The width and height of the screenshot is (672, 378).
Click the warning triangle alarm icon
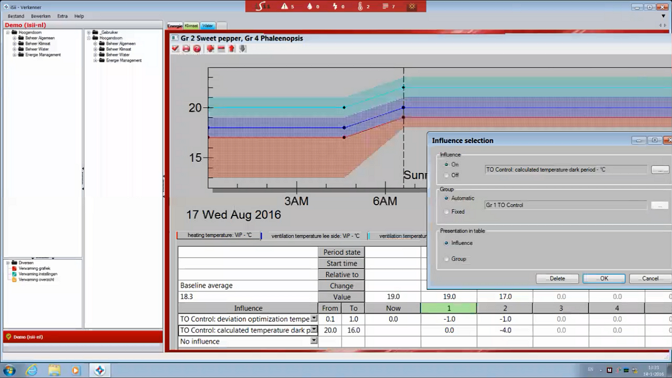point(285,6)
